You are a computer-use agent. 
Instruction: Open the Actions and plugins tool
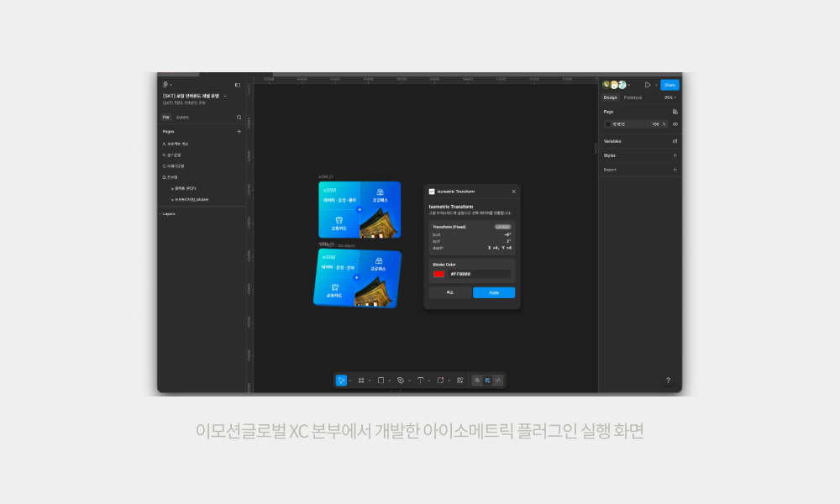459,381
